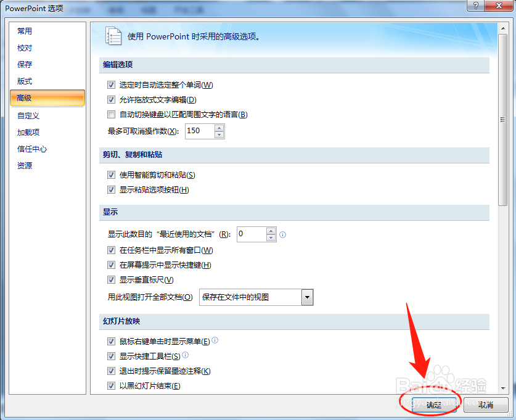Click info icon beside 鼠标右键单击时显示菜单
This screenshot has height=420, width=516.
(215, 340)
